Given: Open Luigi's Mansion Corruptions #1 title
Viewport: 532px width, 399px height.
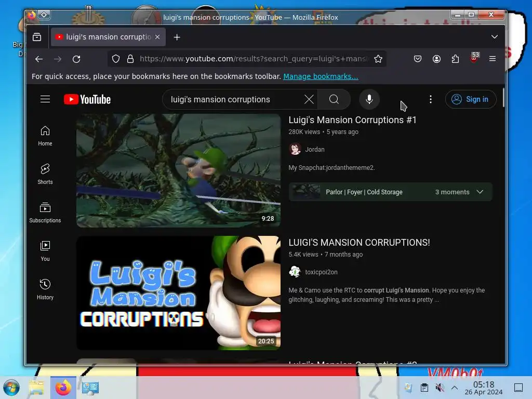Looking at the screenshot, I should 352,120.
